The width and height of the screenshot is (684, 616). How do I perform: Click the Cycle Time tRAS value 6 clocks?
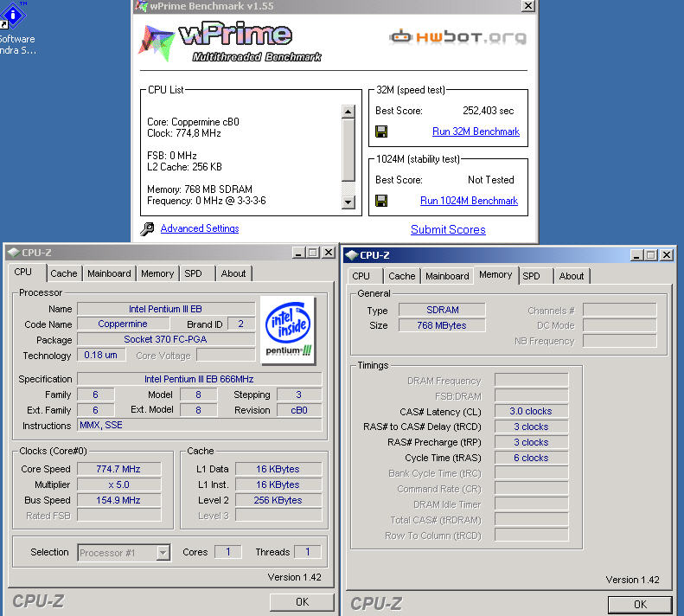pyautogui.click(x=531, y=458)
